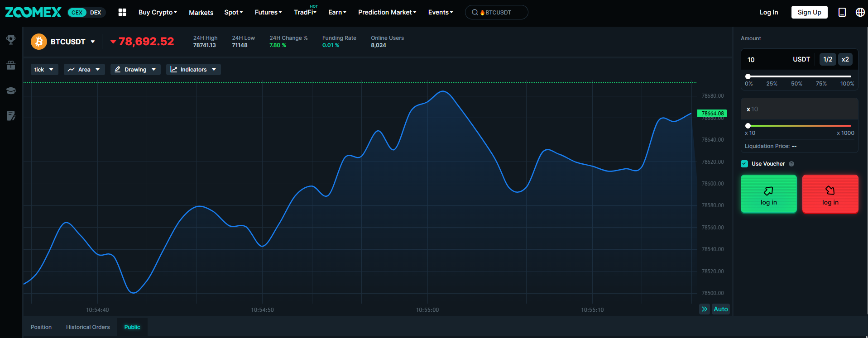868x338 pixels.
Task: Expand the Futures menu
Action: pos(268,12)
